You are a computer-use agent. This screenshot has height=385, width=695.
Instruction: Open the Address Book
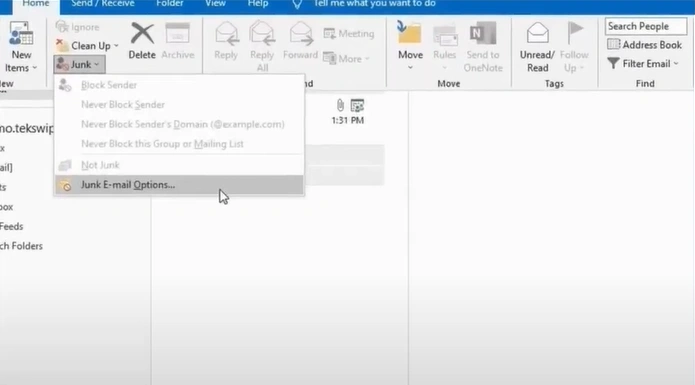[644, 45]
